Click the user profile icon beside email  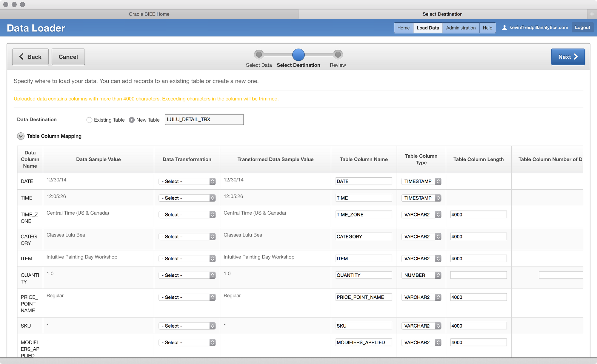pyautogui.click(x=504, y=28)
